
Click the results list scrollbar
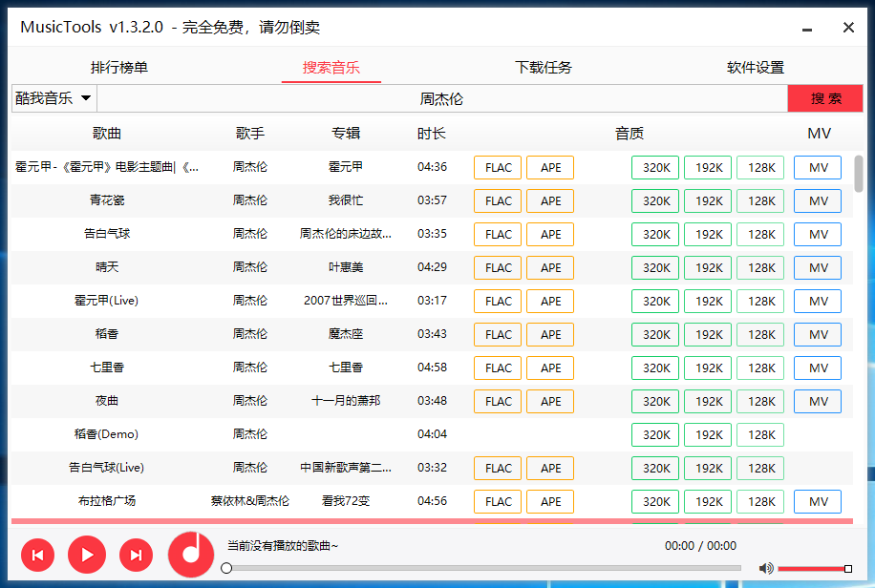(x=858, y=174)
